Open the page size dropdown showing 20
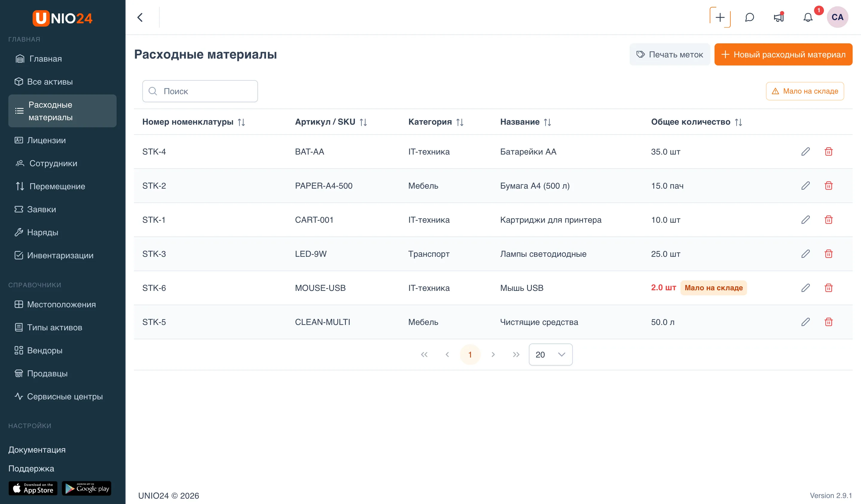The width and height of the screenshot is (861, 504). click(x=550, y=354)
